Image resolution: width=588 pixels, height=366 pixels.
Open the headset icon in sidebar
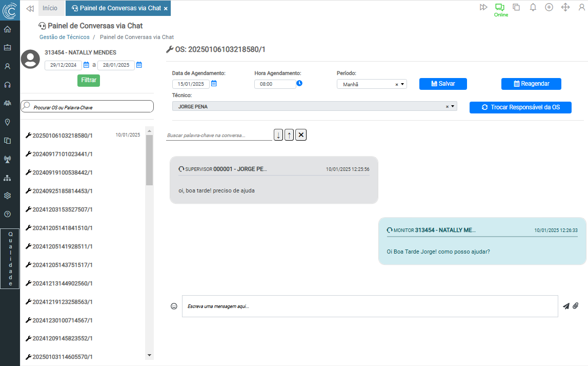(8, 85)
